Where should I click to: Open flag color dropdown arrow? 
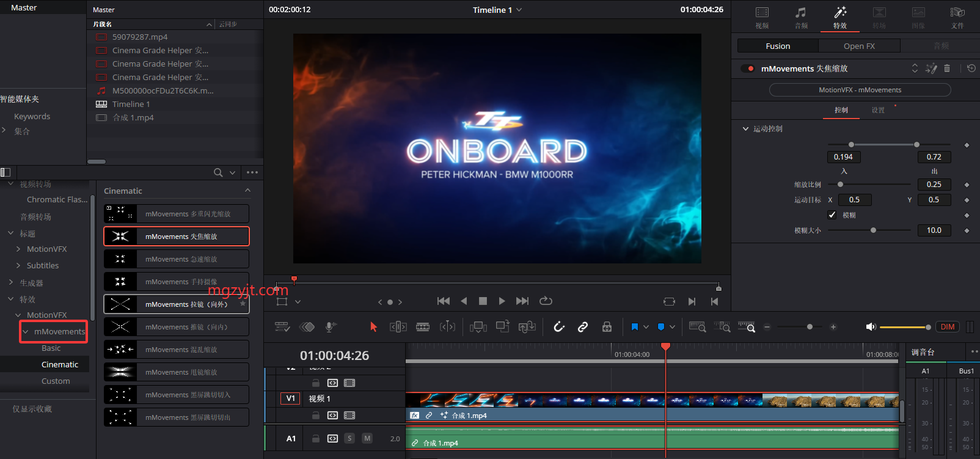tap(646, 327)
